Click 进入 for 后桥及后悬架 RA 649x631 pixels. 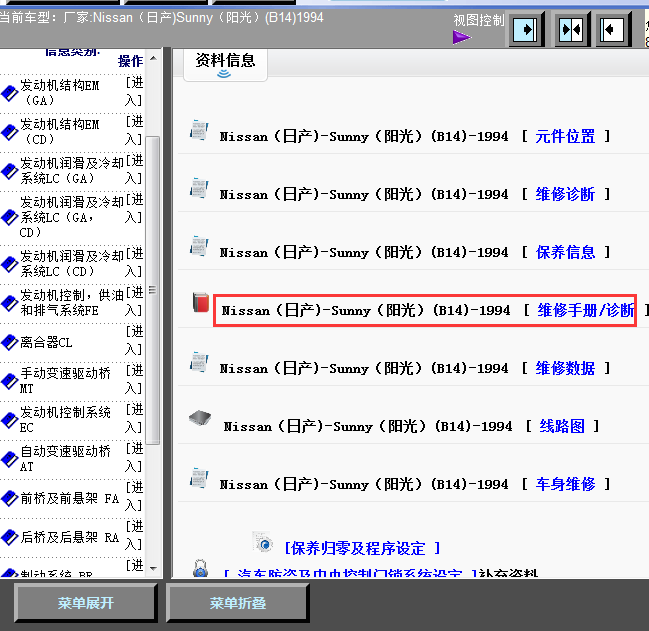tap(134, 535)
